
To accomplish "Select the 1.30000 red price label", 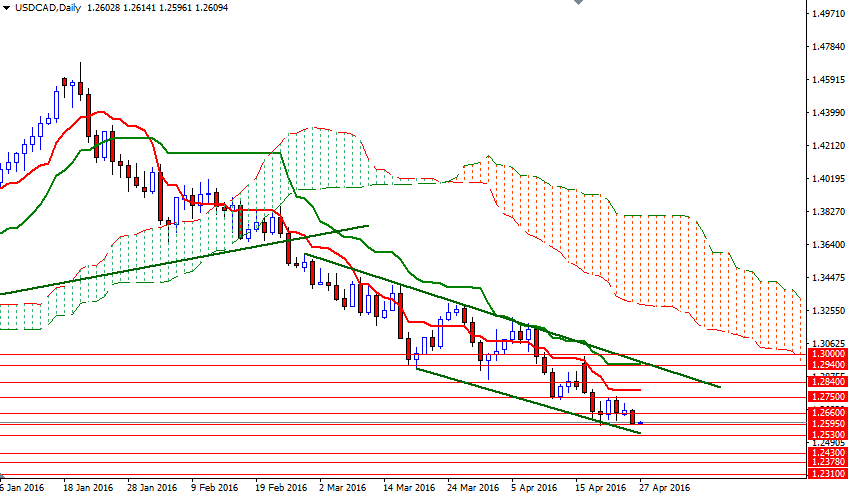I will (827, 354).
